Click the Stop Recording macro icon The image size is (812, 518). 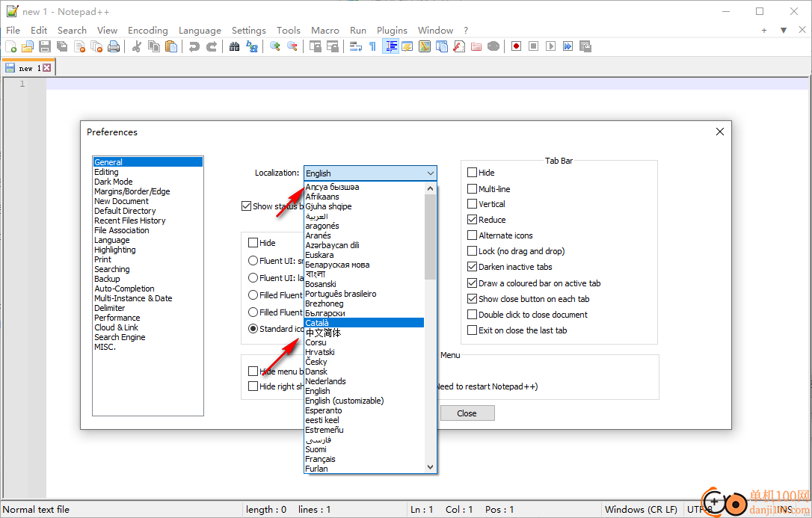pyautogui.click(x=533, y=46)
